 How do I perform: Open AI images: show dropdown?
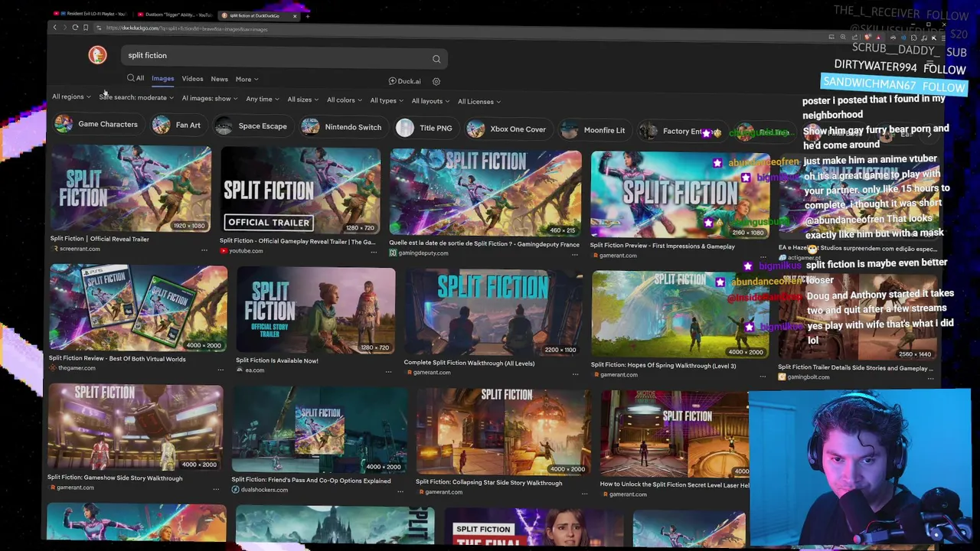210,99
